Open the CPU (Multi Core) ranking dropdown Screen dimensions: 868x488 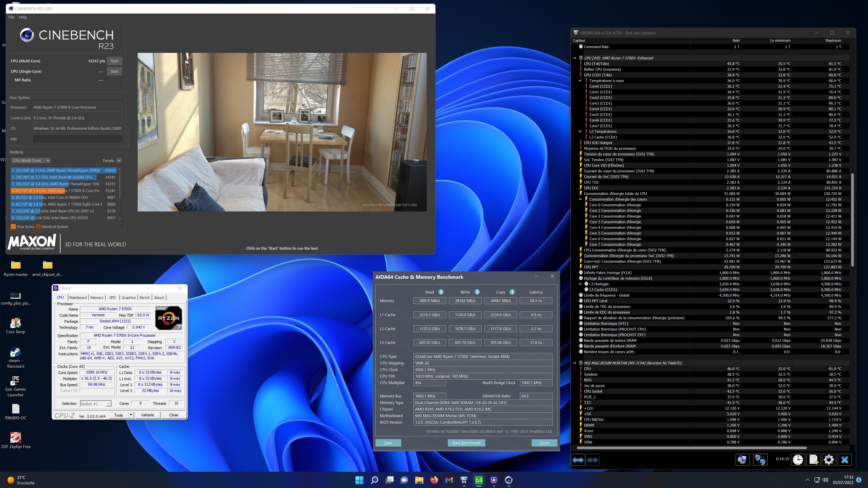pos(31,161)
